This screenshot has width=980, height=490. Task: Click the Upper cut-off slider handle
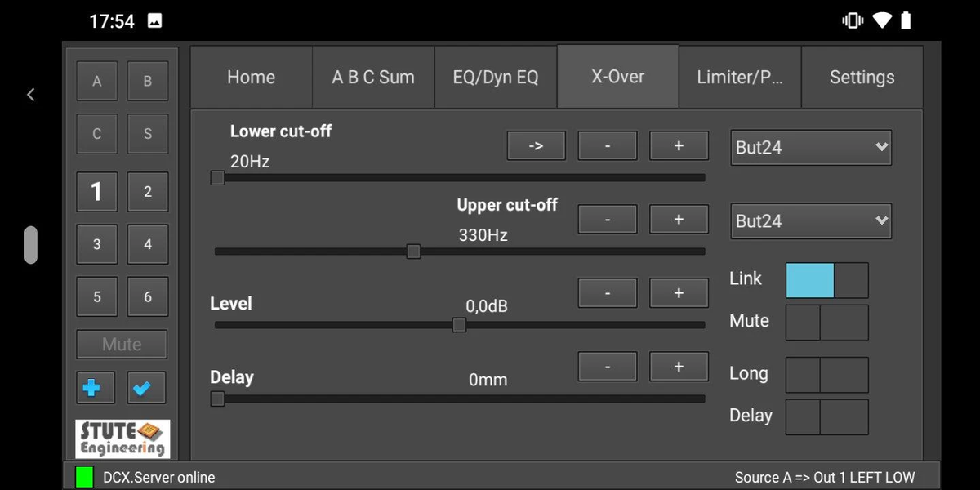click(413, 252)
